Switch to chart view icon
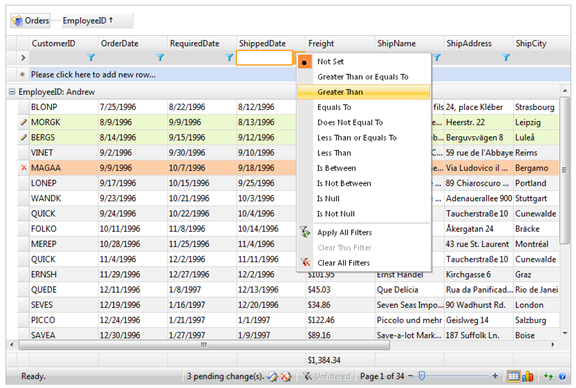 pyautogui.click(x=528, y=376)
